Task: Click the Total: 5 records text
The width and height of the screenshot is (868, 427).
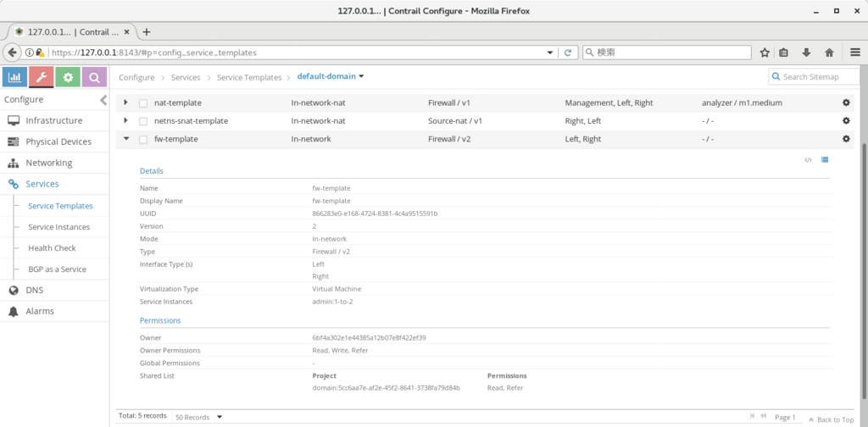Action: pos(142,415)
